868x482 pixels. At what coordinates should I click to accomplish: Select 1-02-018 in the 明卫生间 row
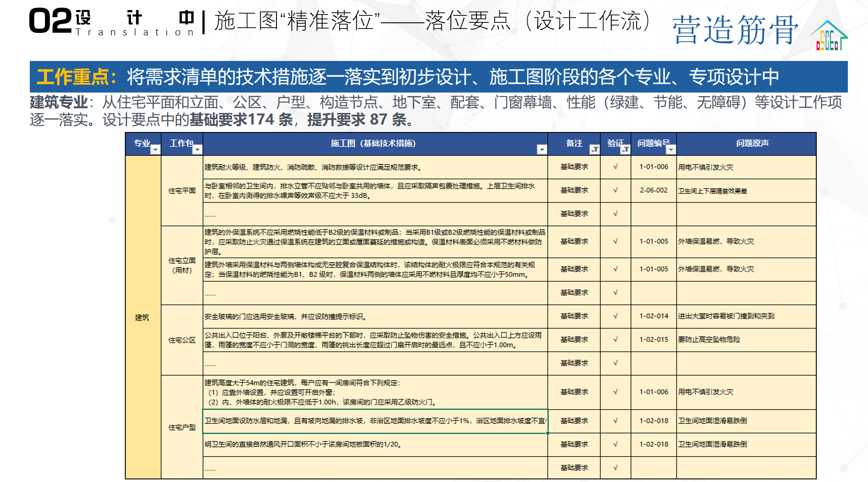point(654,444)
